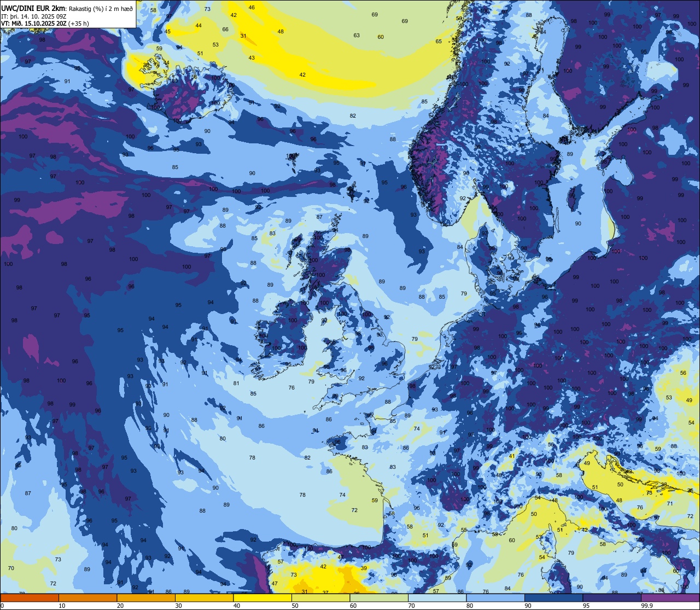This screenshot has width=700, height=610.
Task: Click the '50' legend scale label
Action: click(x=295, y=606)
